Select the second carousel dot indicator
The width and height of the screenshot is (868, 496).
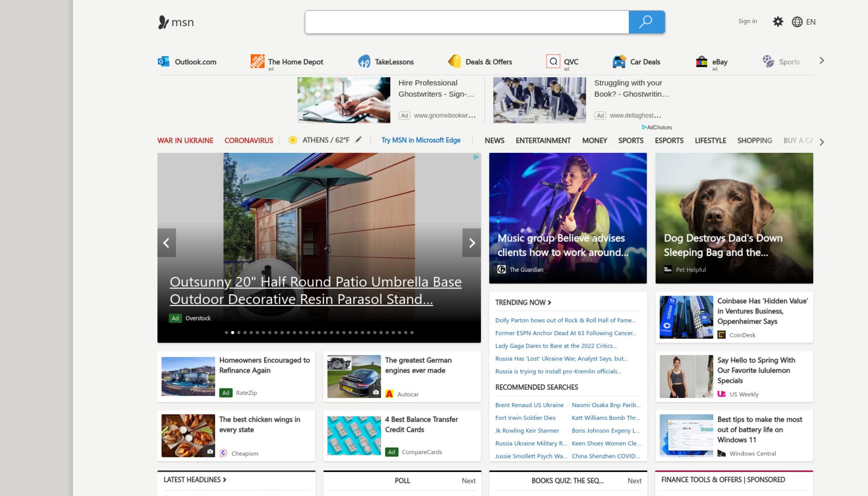click(x=232, y=333)
